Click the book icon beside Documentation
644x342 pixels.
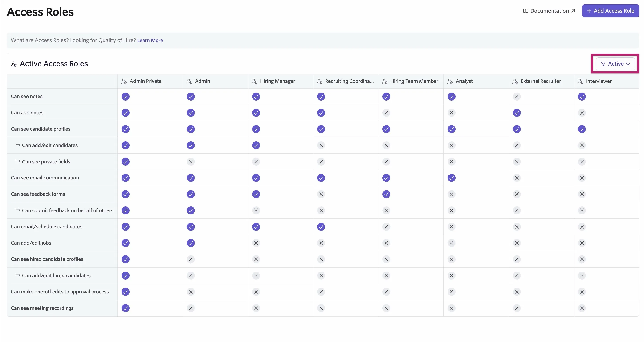tap(526, 11)
